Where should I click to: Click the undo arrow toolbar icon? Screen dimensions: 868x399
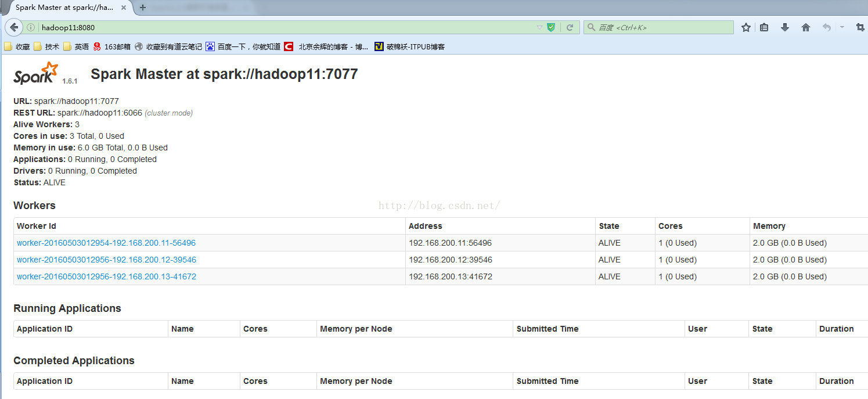827,27
